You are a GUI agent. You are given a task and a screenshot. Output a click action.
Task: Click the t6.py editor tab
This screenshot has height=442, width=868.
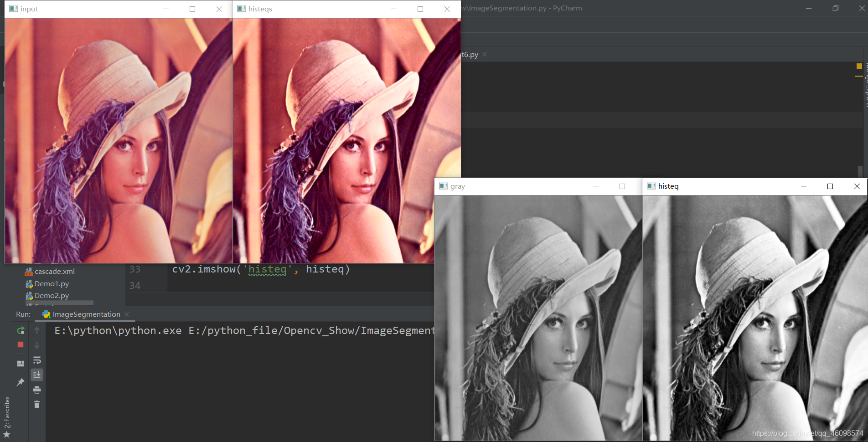point(470,55)
